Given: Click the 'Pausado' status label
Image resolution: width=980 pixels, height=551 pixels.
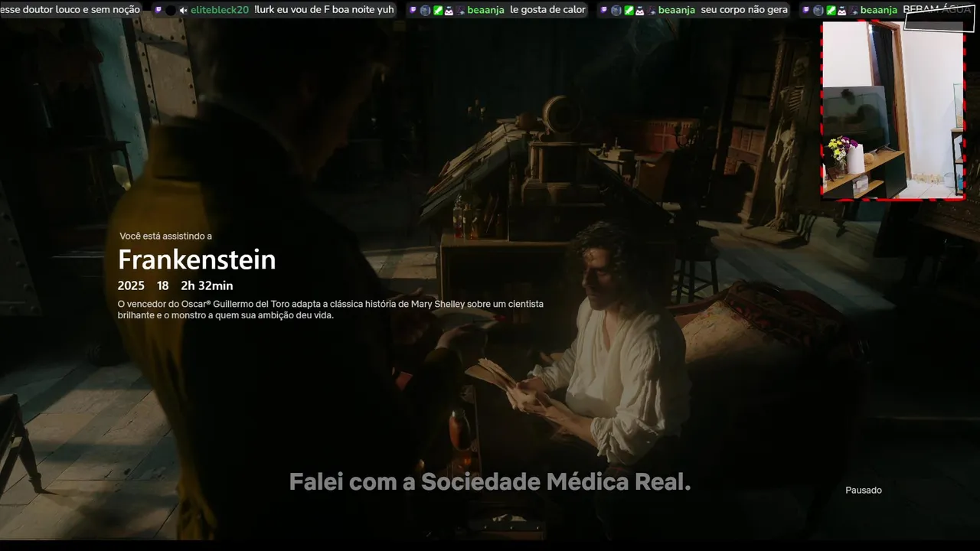Looking at the screenshot, I should coord(864,490).
